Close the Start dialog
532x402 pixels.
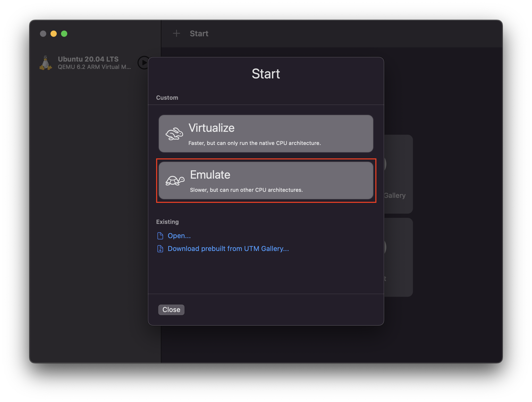[x=171, y=310]
